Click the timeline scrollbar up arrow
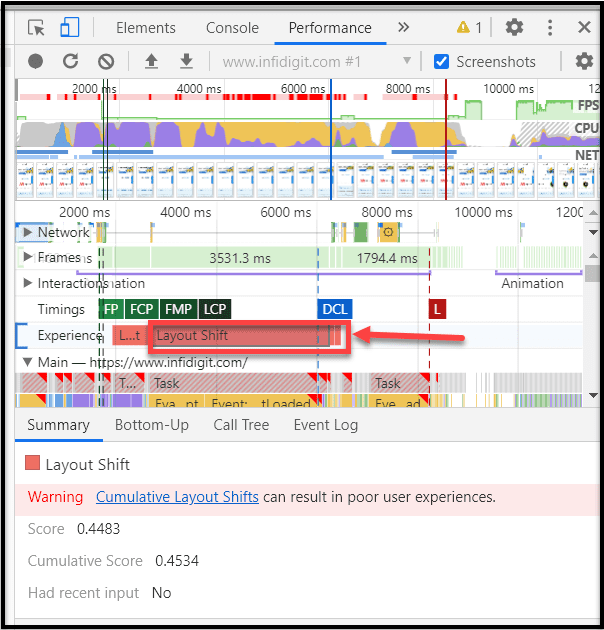The height and width of the screenshot is (630, 604). [x=593, y=212]
